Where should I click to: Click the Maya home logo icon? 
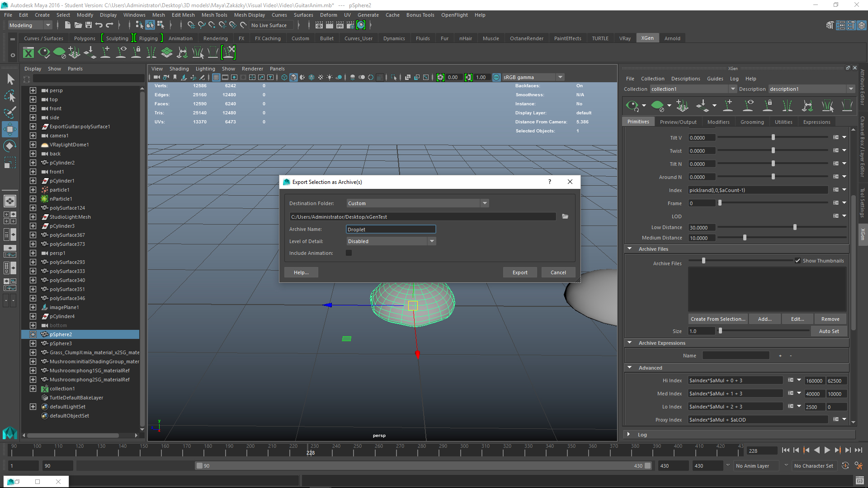click(x=10, y=433)
